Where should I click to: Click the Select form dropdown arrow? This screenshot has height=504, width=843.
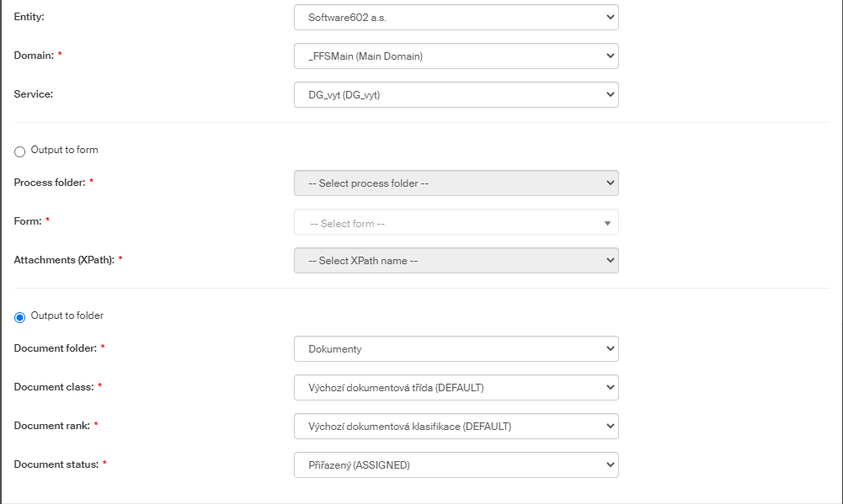pyautogui.click(x=607, y=224)
